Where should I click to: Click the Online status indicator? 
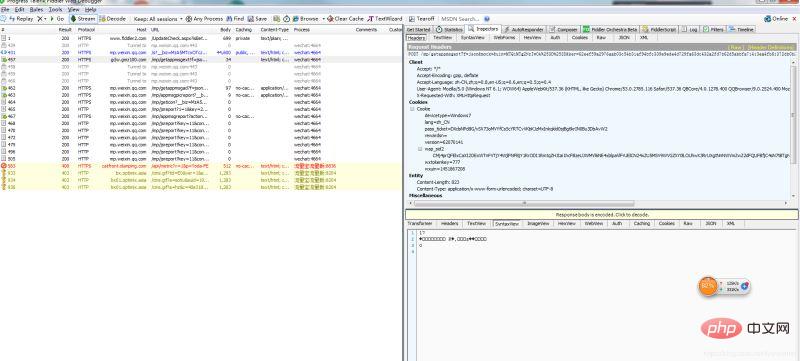coord(777,19)
